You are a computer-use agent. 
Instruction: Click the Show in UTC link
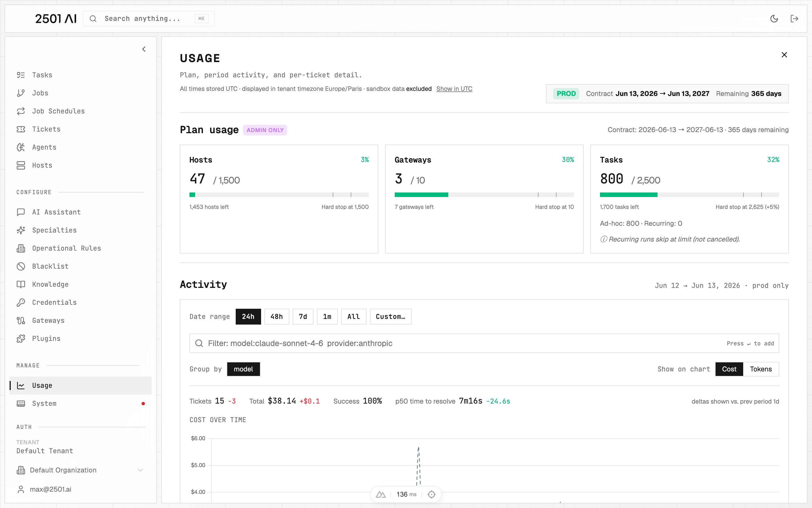click(454, 89)
